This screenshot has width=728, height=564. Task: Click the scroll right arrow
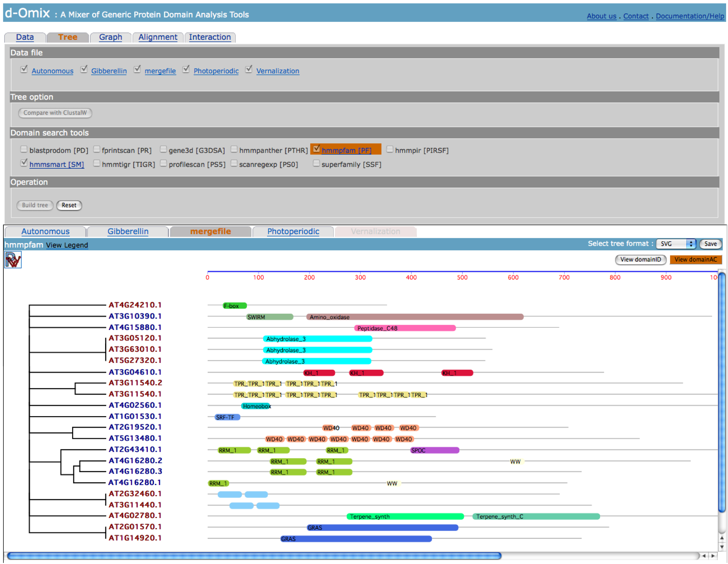(713, 556)
